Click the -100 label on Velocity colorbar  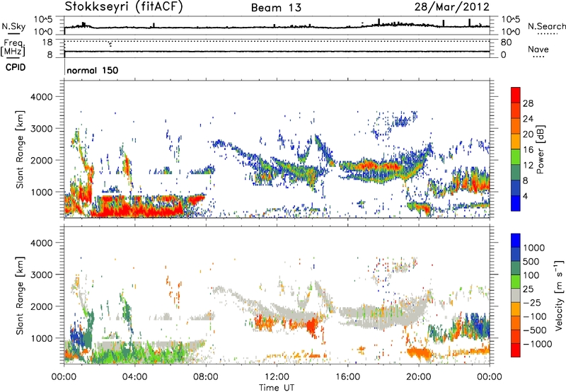coord(534,316)
